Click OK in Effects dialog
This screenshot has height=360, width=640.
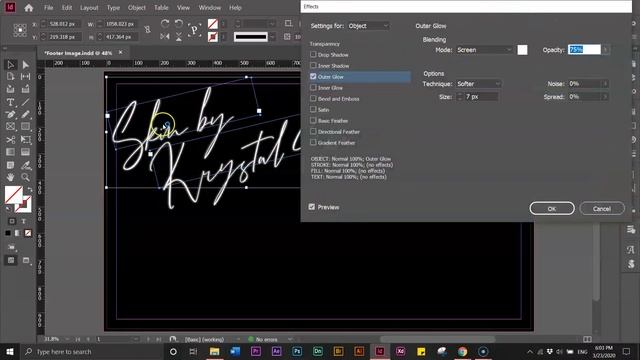point(552,209)
